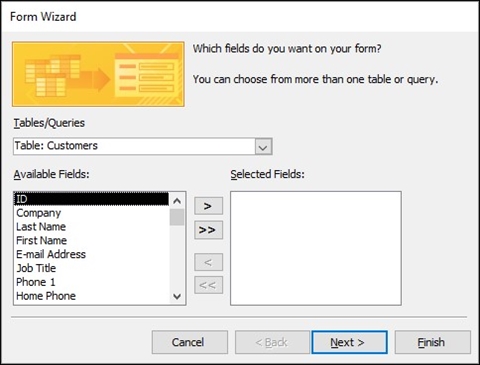Click the Finish button
The image size is (480, 365).
[433, 342]
